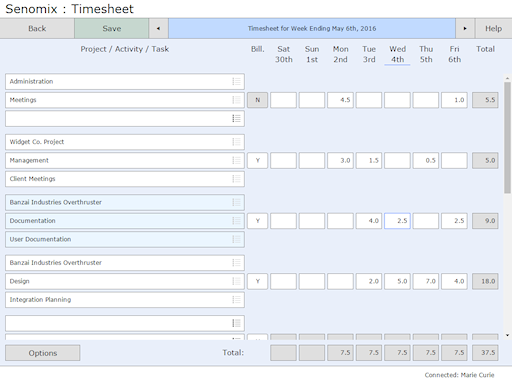Toggle billable N button for Meetings row
The height and width of the screenshot is (384, 512).
point(257,100)
